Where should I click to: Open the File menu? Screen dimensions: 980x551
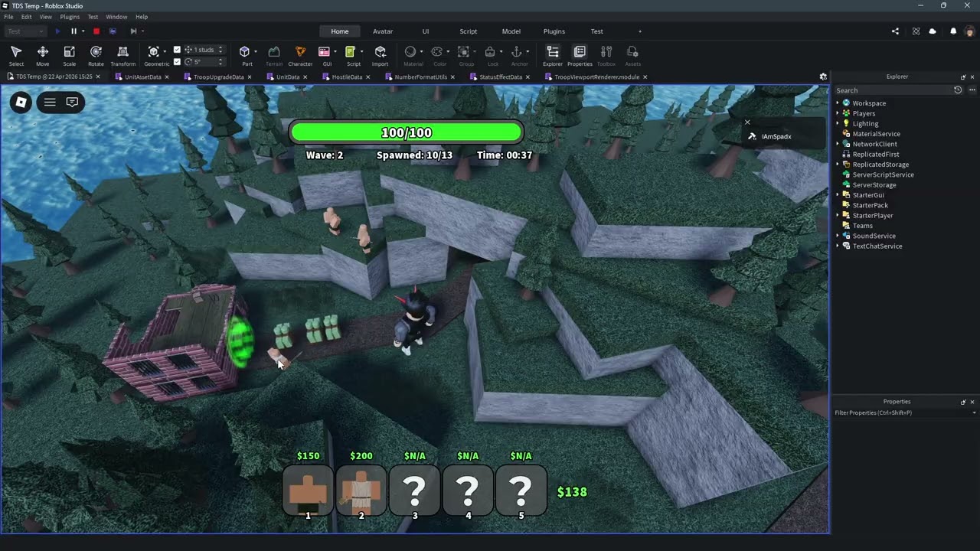point(8,16)
